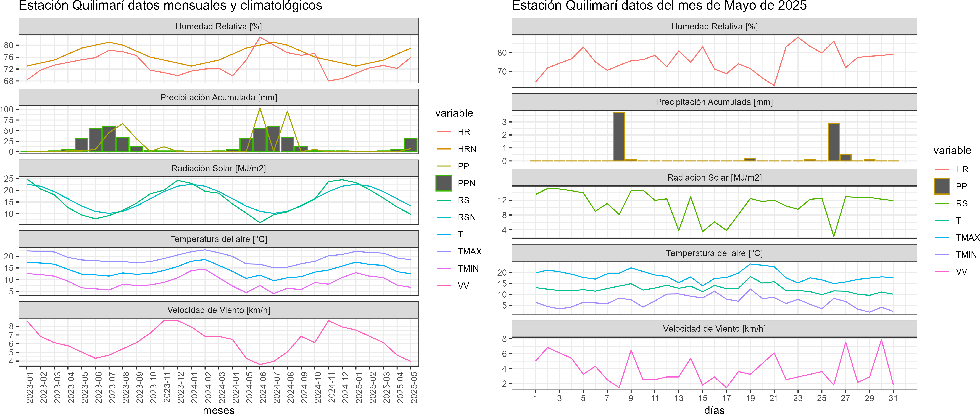Screen dimensions: 980x414
Task: Select the 'T' label in the monthly legend
Action: coord(460,235)
